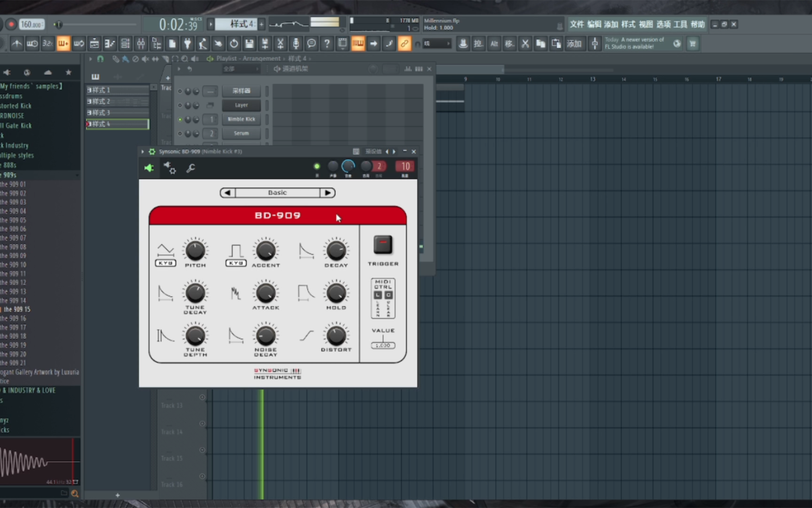Click the Layer channel button
The image size is (812, 508).
(242, 105)
